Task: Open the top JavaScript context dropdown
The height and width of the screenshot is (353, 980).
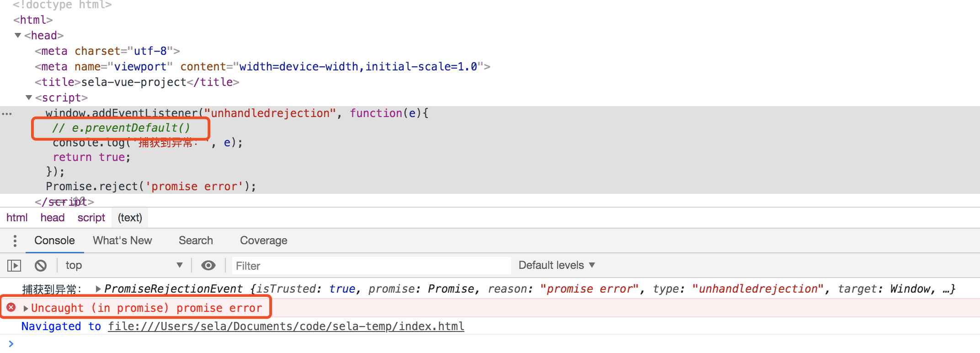Action: (x=123, y=265)
